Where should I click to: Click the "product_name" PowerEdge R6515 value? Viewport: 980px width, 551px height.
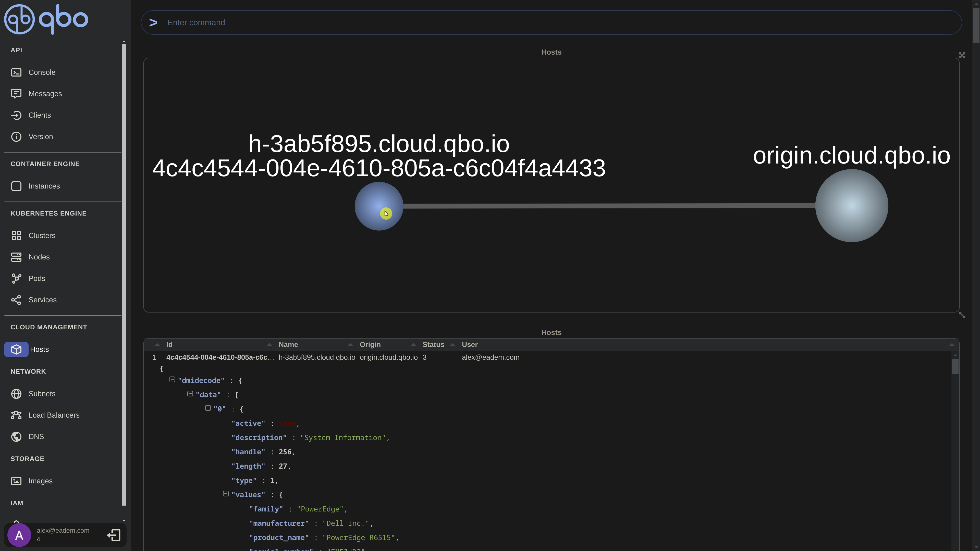click(x=358, y=538)
